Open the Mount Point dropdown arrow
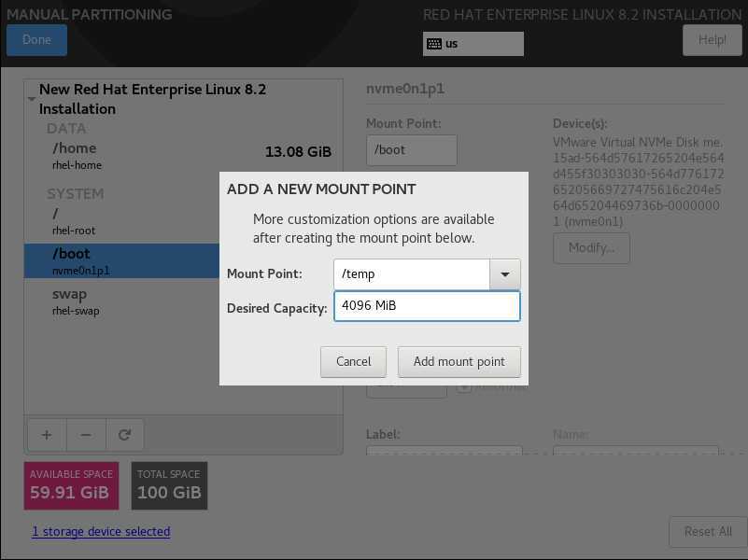This screenshot has width=748, height=560. (504, 274)
